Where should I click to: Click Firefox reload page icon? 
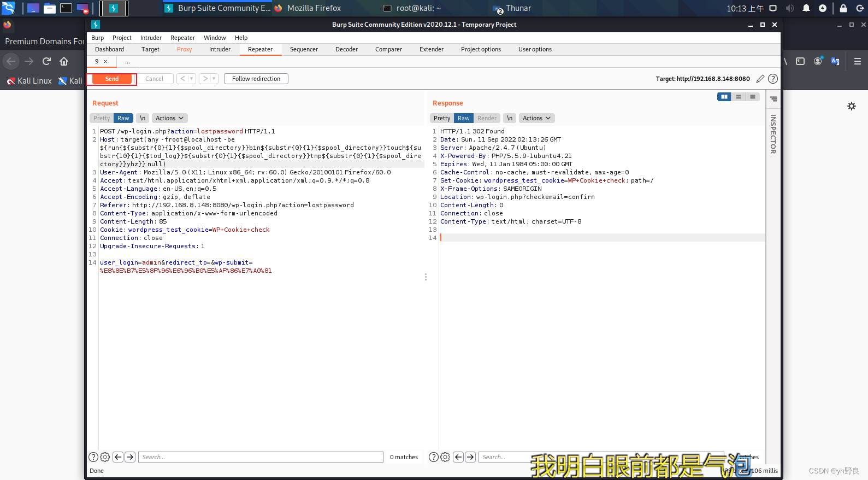pyautogui.click(x=46, y=61)
